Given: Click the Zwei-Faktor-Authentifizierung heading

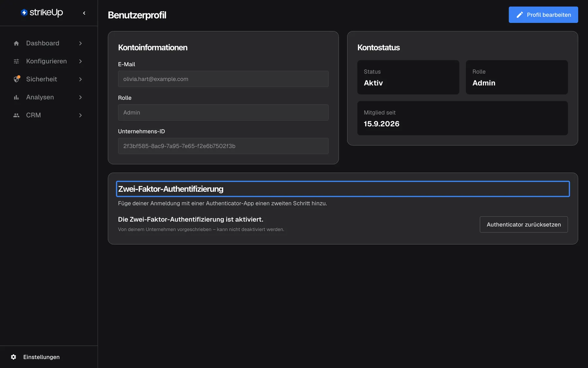Looking at the screenshot, I should click(171, 189).
